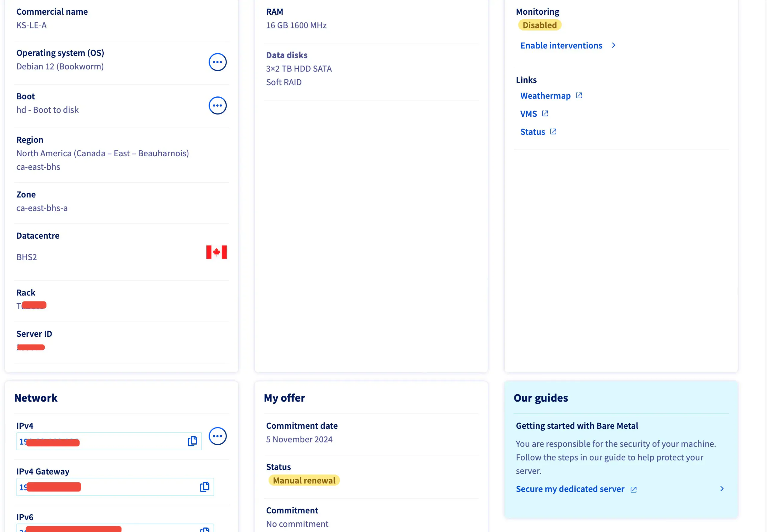Open the Weathermap link
Screen dimensions: 767x532
(546, 96)
